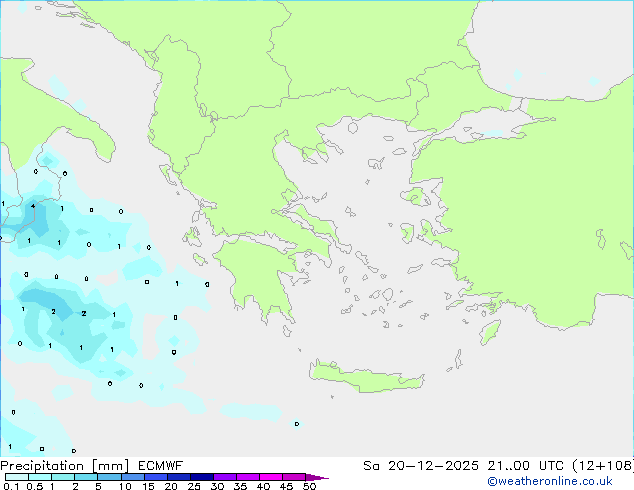The image size is (634, 490).
Task: Pick the 25–30 mm legend swatch
Action: pos(201,477)
